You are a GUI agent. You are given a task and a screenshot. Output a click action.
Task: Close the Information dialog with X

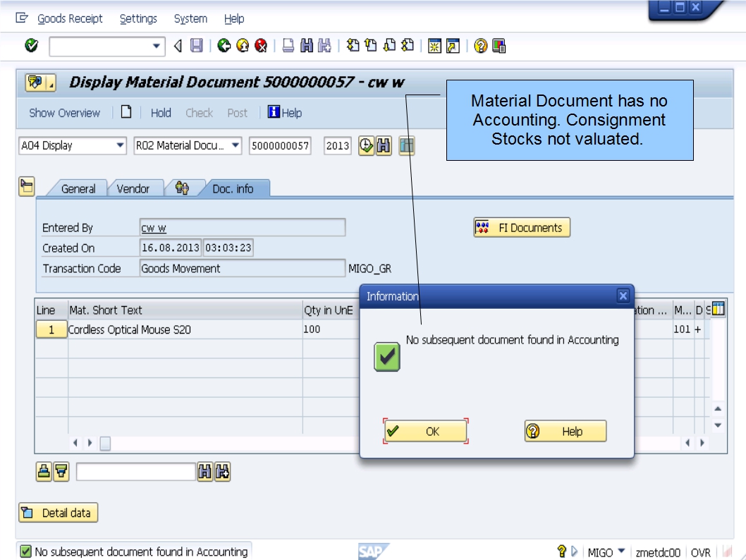pos(623,296)
